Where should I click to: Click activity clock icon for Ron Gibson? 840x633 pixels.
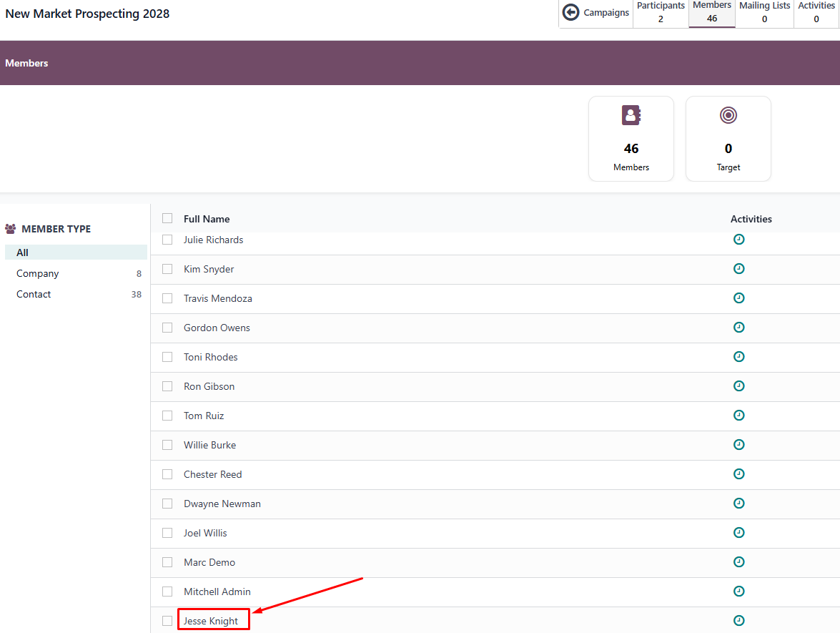tap(739, 386)
